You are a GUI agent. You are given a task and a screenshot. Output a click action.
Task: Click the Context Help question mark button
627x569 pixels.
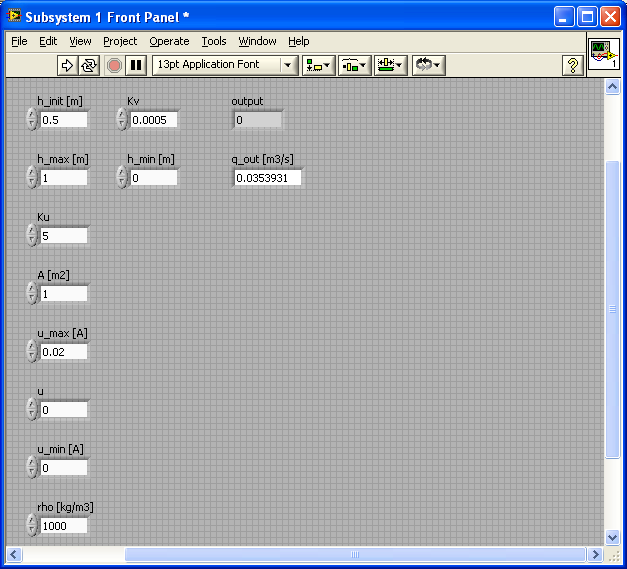pos(573,65)
